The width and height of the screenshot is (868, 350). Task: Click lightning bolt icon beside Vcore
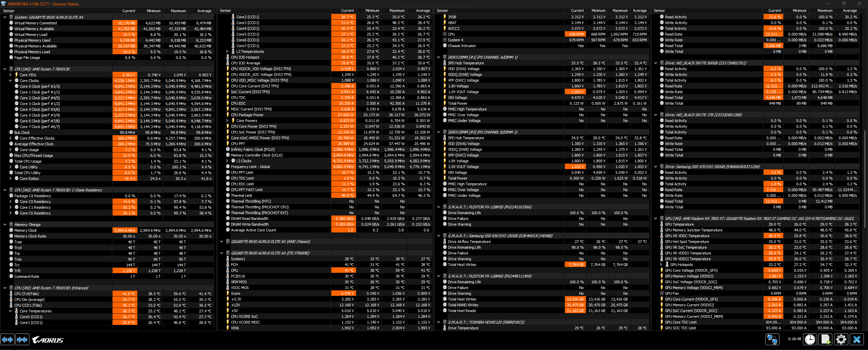click(x=228, y=293)
